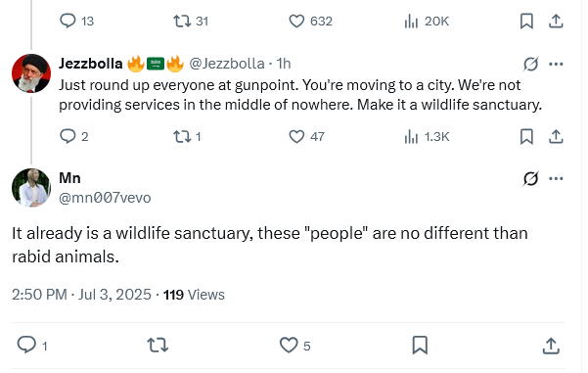The image size is (588, 373).
Task: Open the 2:50 PM Jul 3, 2025 timestamp
Action: pos(81,295)
